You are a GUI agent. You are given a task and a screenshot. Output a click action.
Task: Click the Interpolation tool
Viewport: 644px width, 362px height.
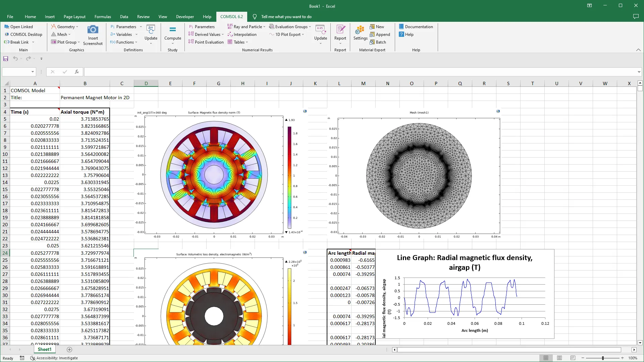[242, 35]
